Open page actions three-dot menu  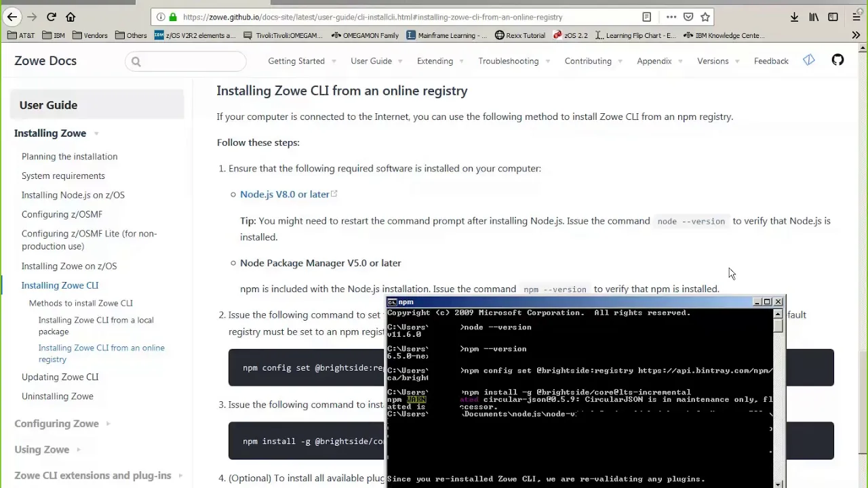(671, 17)
